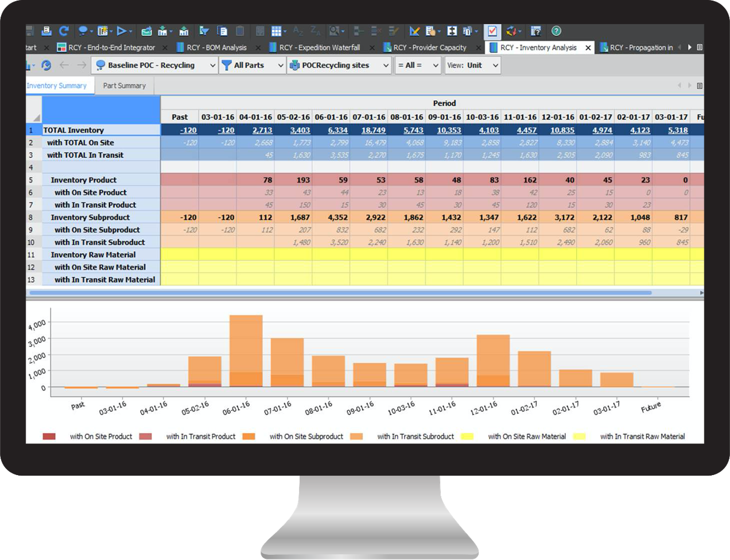Open the Part Summary tab
Screen dimensions: 730x560
tap(125, 85)
